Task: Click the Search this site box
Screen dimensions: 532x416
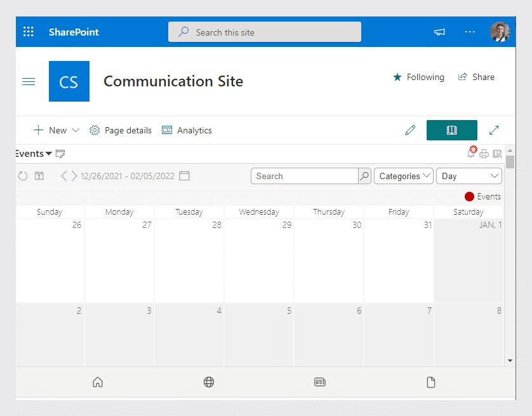Action: click(x=265, y=32)
